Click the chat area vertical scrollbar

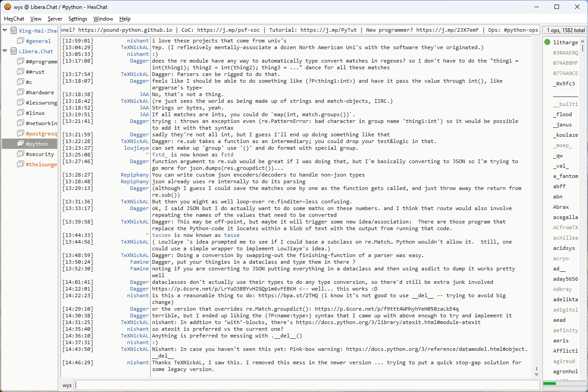[x=537, y=206]
